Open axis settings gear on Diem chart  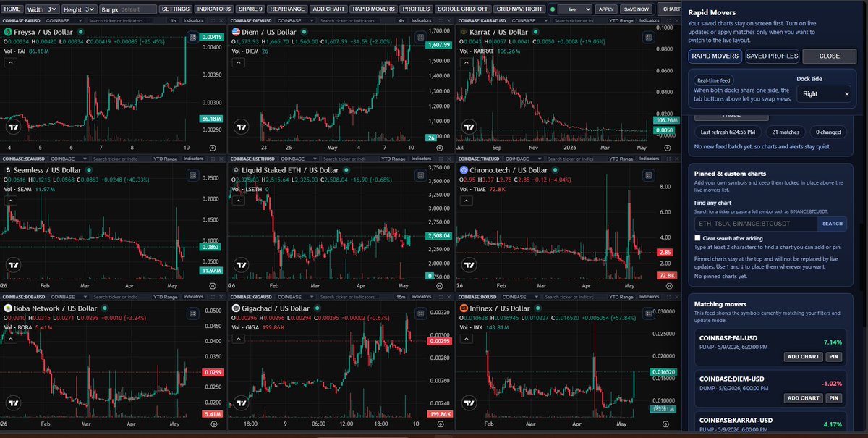click(440, 146)
